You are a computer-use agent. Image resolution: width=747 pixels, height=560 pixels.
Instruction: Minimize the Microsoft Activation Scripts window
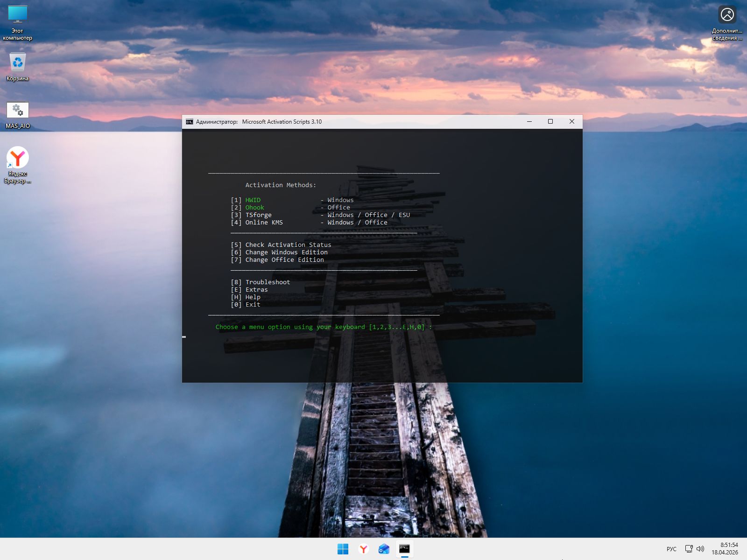529,122
